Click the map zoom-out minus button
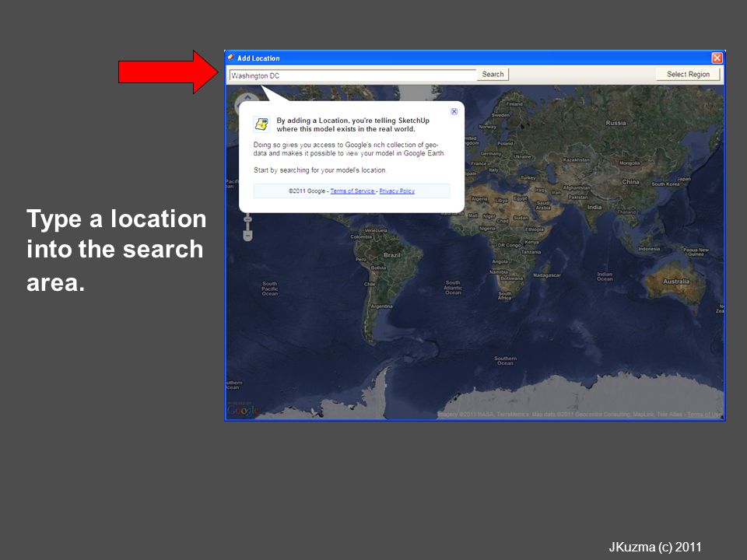Viewport: 747px width, 560px height. tap(247, 235)
